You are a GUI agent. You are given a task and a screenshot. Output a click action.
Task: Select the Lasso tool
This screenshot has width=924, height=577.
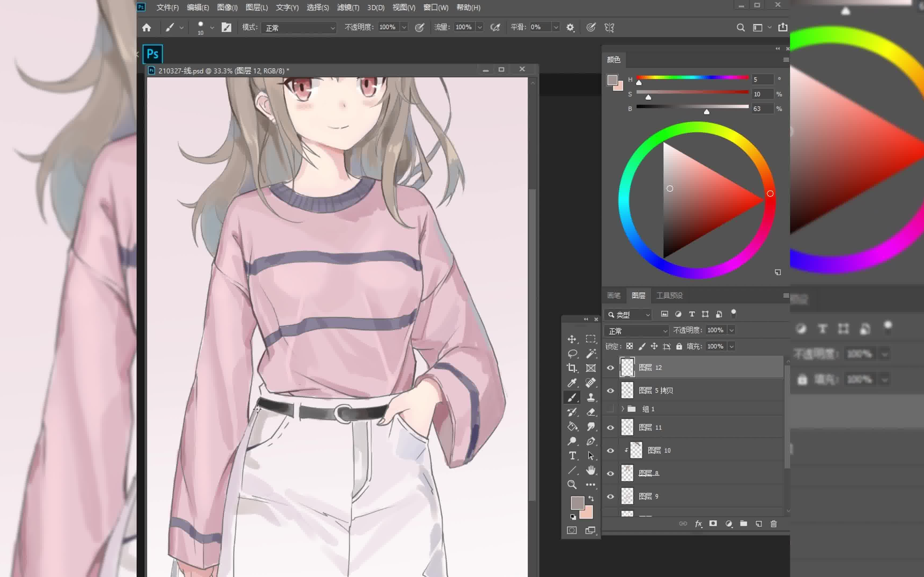[572, 353]
